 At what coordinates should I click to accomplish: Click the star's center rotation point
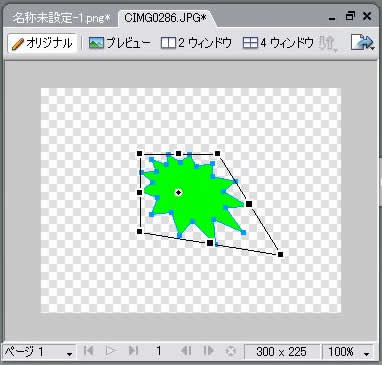pos(179,192)
